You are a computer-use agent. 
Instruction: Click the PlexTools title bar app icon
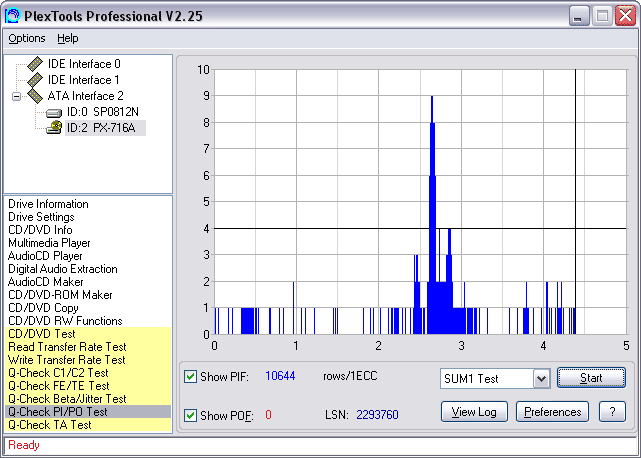(x=12, y=16)
